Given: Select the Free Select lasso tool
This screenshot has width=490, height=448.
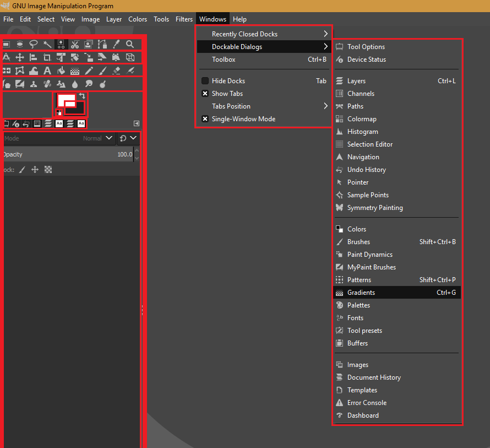Looking at the screenshot, I should [33, 44].
